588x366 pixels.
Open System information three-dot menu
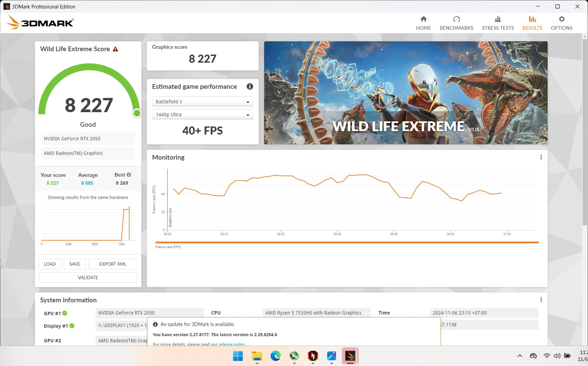[541, 300]
